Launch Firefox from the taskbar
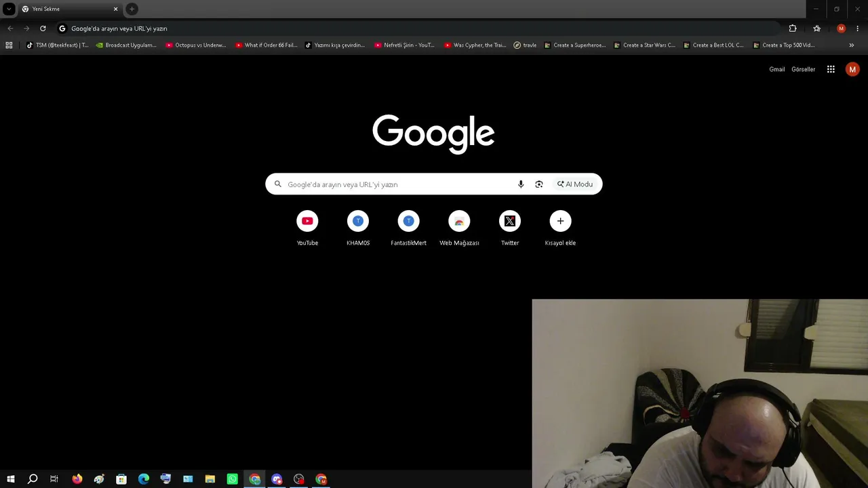The height and width of the screenshot is (488, 868). 77,479
